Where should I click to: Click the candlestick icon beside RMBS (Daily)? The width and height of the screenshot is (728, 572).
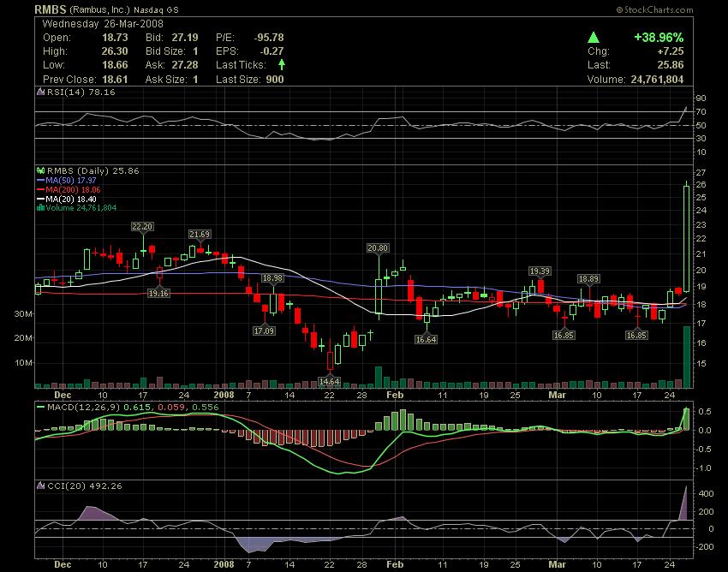pyautogui.click(x=41, y=171)
